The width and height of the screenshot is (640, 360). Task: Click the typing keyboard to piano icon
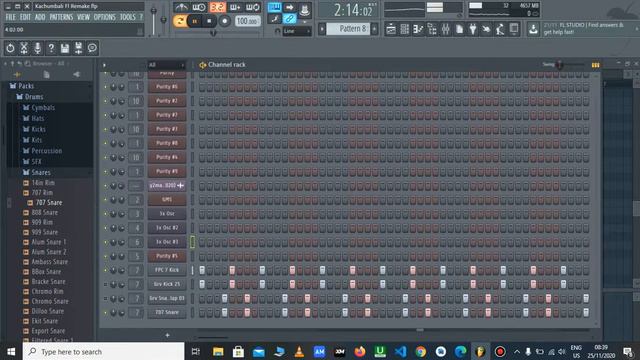[274, 7]
